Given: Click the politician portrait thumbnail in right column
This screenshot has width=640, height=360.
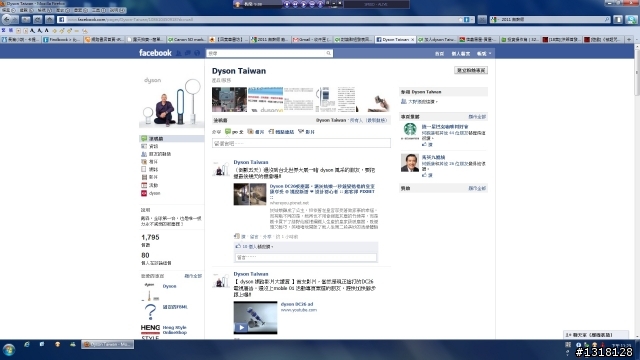Looking at the screenshot, I should [410, 162].
